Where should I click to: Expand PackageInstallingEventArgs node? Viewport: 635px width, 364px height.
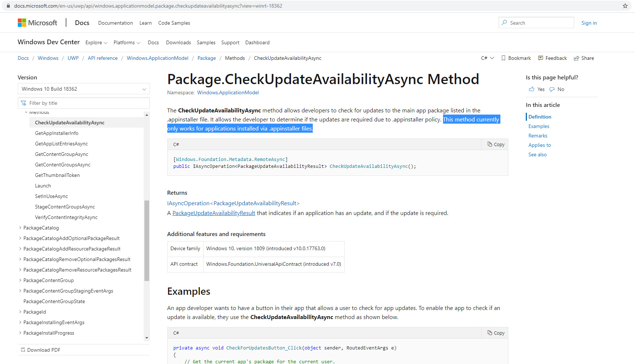tap(20, 322)
